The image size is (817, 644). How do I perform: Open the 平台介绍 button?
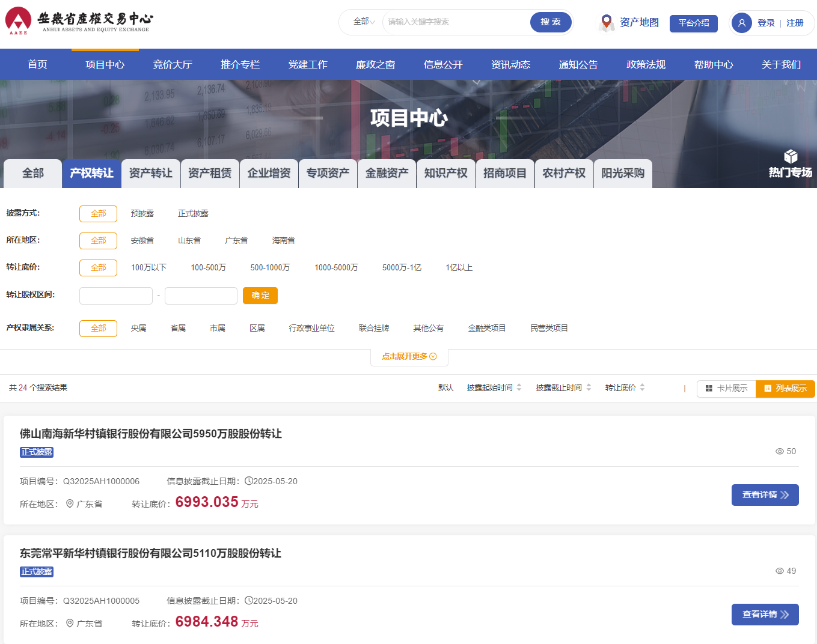tap(694, 23)
